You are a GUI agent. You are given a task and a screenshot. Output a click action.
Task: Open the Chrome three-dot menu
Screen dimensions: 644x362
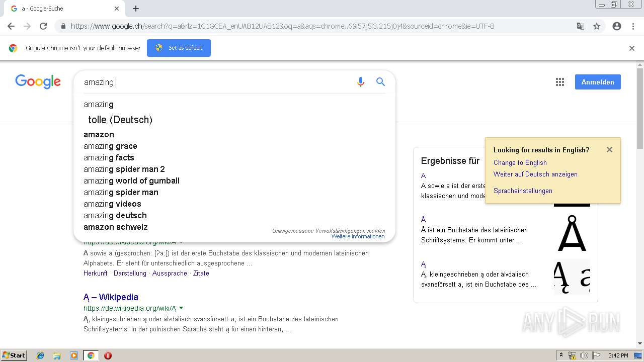(x=633, y=26)
